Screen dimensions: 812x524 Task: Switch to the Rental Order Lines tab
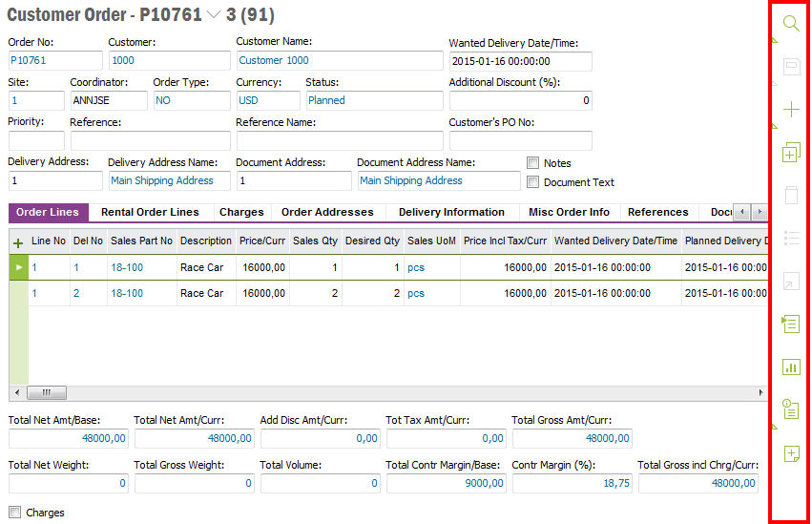(x=150, y=212)
